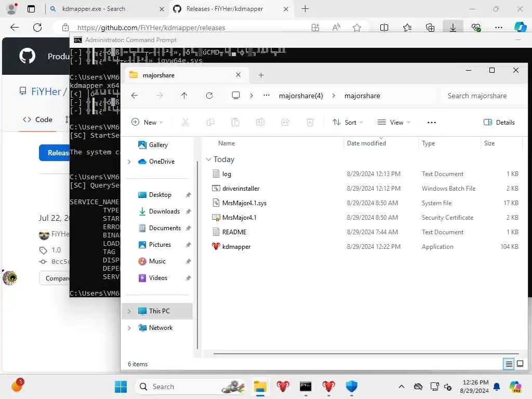Click Edge Read aloud icon
Image resolution: width=532 pixels, height=399 pixels.
336,28
